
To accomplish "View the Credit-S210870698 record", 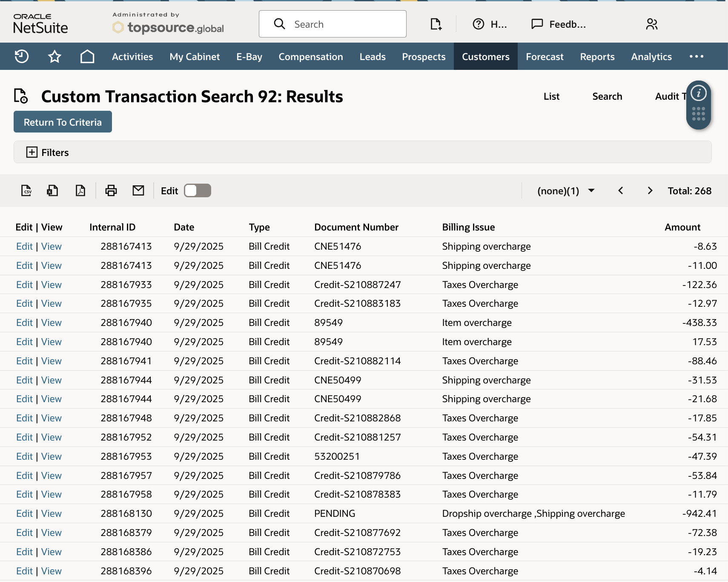I will pos(52,571).
